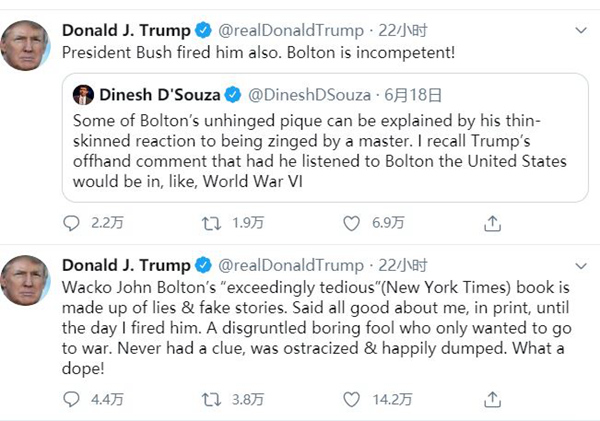Reply to the Wacko John Bolton tweet
Screen dimensions: 600x421
(71, 400)
